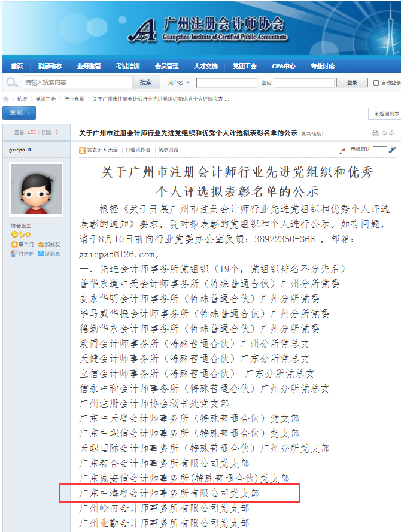Open 论坛 in the breadcrumb
Image resolution: width=401 pixels, height=532 pixels.
(22, 99)
